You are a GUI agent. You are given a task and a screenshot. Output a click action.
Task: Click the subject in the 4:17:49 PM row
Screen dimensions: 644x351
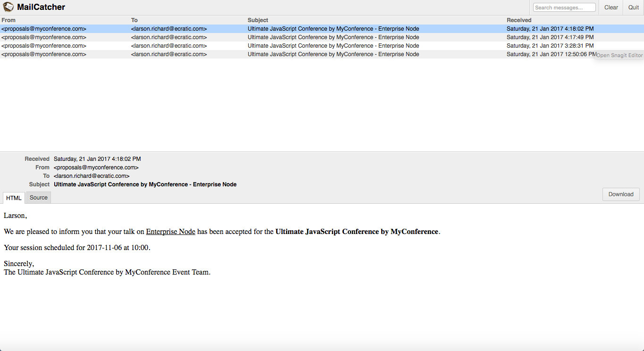(334, 37)
